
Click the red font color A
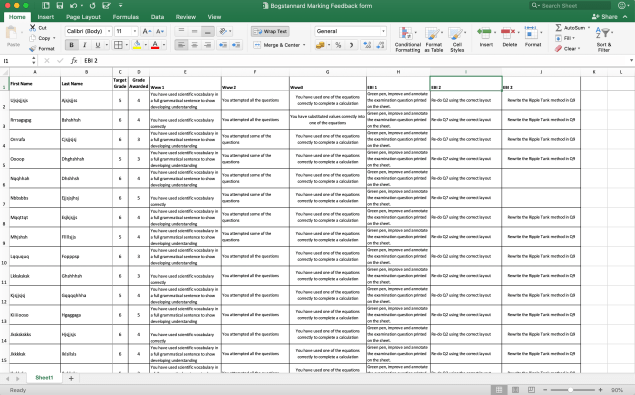tap(155, 45)
